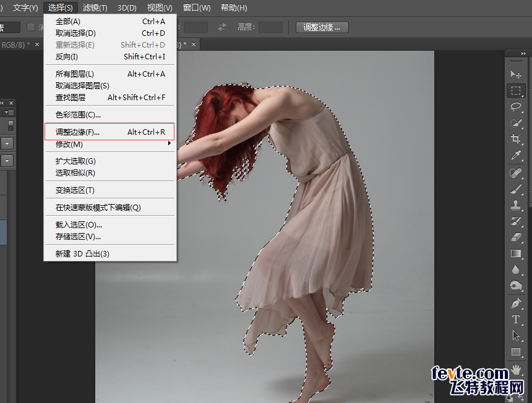Toggle the anti-alias checkbox in options bar

click(31, 27)
